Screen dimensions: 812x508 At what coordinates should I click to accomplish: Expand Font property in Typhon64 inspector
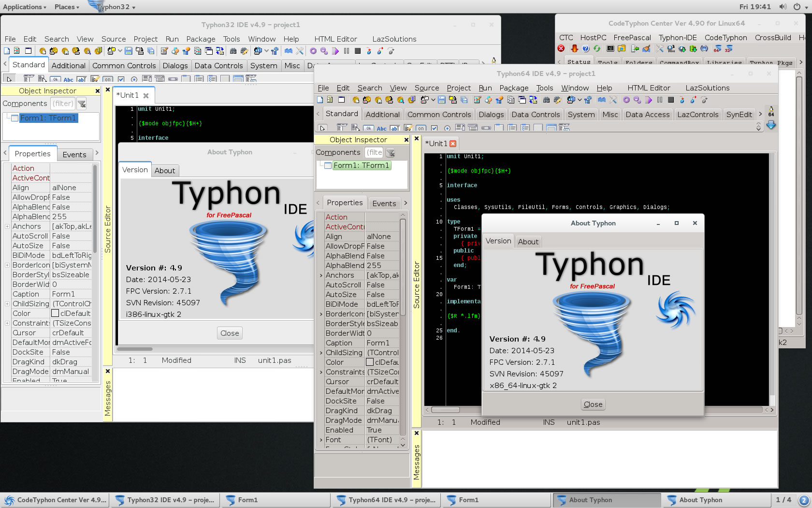[321, 440]
